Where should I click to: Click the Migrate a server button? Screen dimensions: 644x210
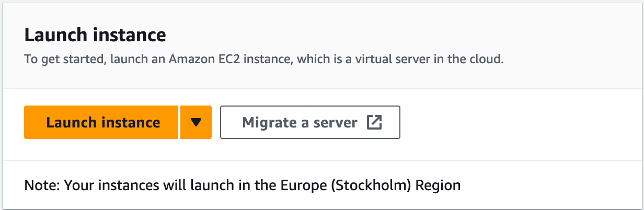point(310,122)
